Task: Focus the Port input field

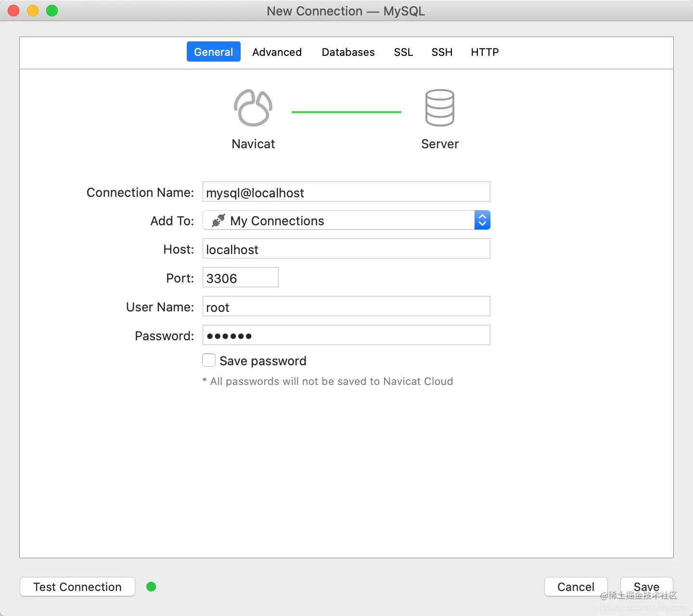Action: pyautogui.click(x=241, y=277)
